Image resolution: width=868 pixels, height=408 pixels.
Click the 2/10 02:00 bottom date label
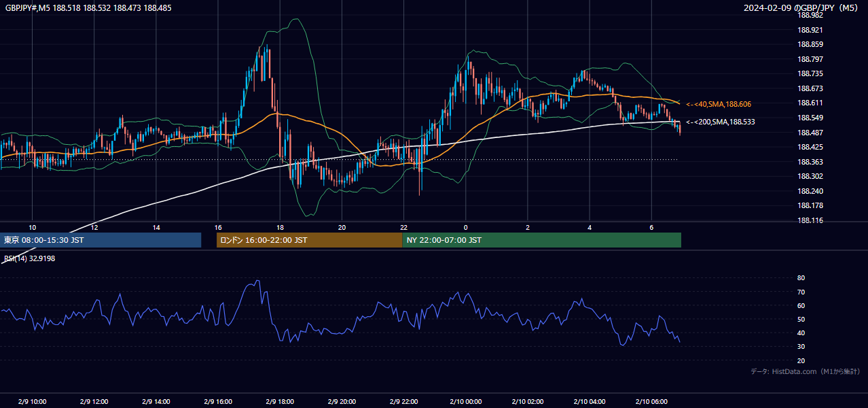click(x=528, y=402)
